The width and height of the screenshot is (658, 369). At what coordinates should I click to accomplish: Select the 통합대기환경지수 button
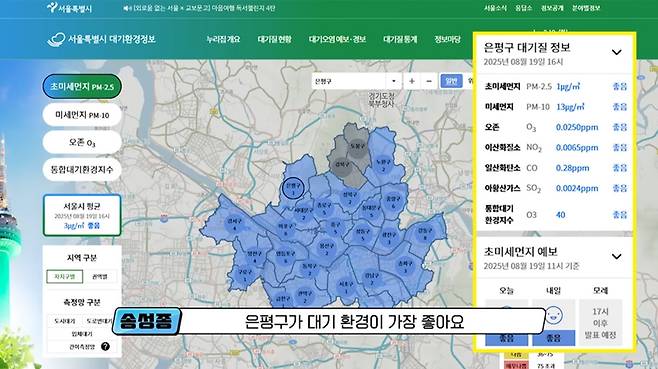82,170
